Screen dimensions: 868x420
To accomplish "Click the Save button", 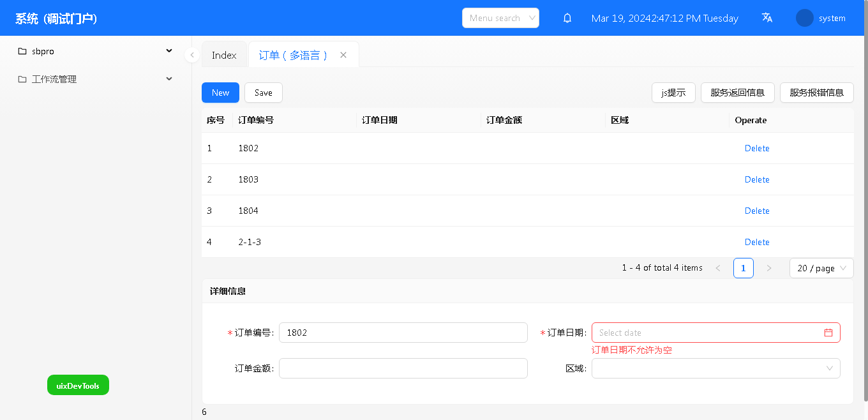I will (x=263, y=93).
